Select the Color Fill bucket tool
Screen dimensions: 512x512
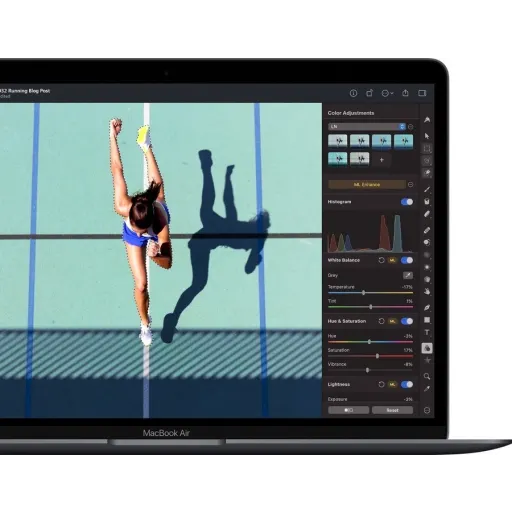tap(427, 201)
